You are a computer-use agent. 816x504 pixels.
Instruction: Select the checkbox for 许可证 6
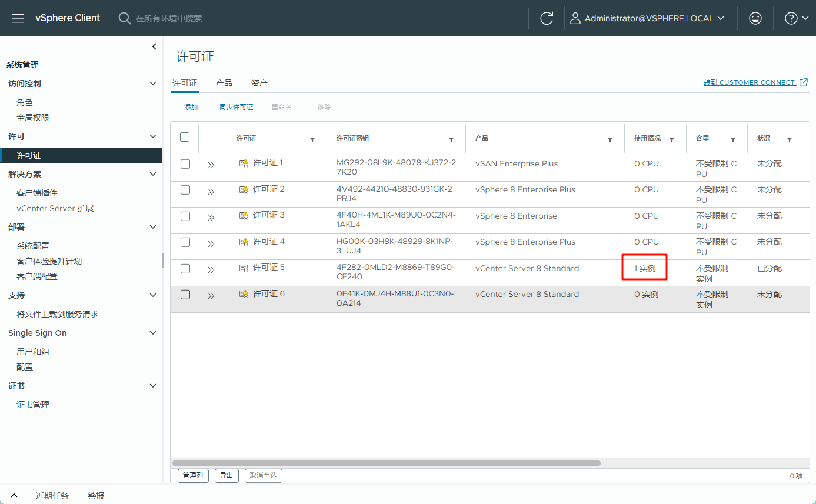[x=185, y=295]
